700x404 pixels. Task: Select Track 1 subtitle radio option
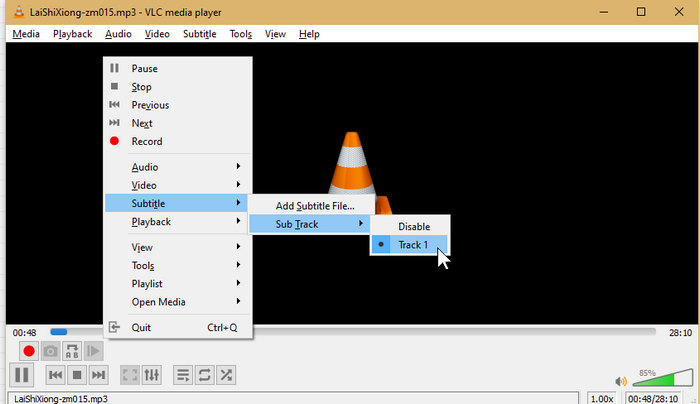[409, 245]
